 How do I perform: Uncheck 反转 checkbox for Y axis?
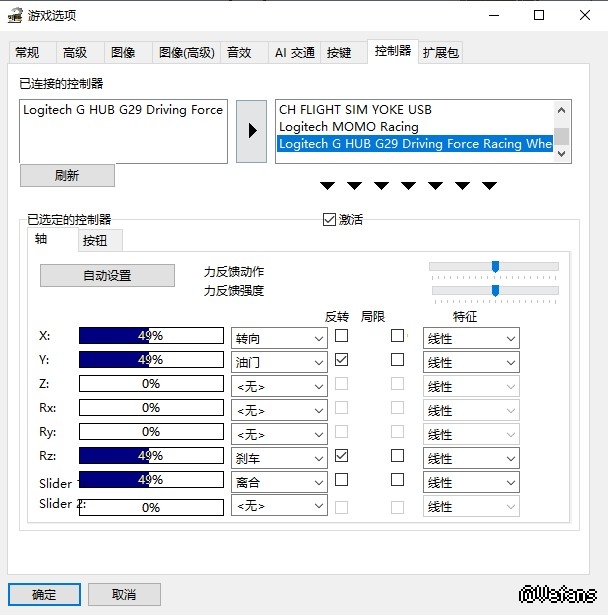pyautogui.click(x=341, y=360)
